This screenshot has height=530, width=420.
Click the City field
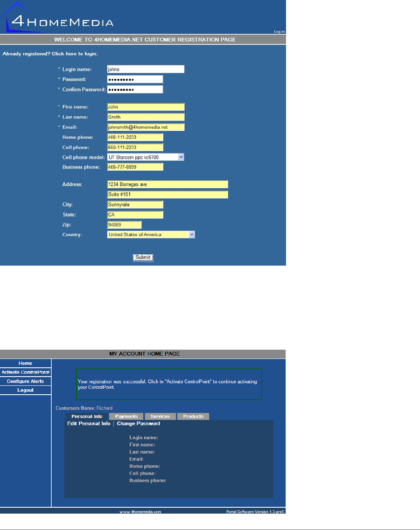point(135,205)
